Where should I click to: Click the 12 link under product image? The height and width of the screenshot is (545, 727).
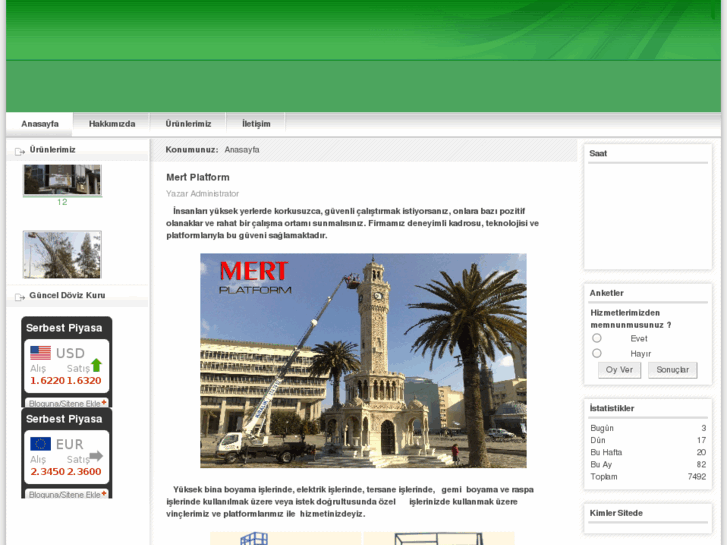coord(62,202)
